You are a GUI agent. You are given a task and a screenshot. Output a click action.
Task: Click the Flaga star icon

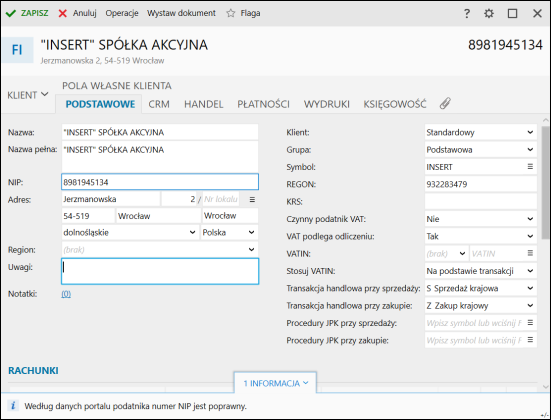tap(231, 13)
